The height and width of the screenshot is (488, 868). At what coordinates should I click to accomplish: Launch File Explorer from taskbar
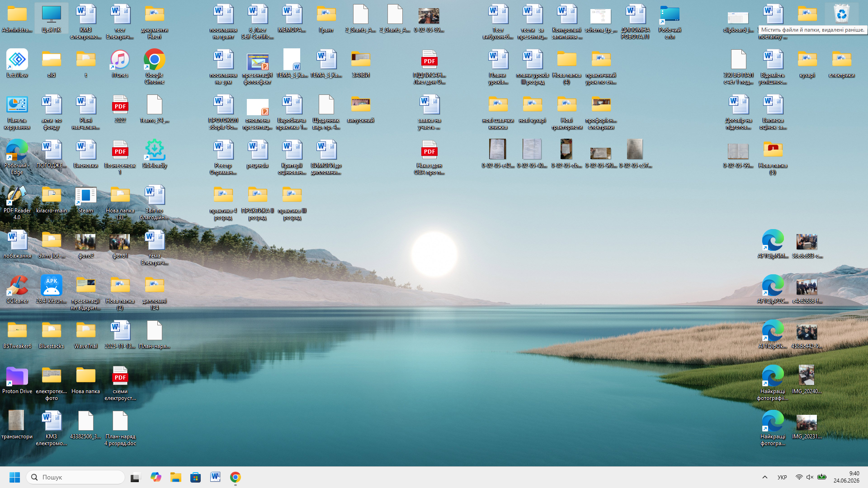[x=175, y=477]
